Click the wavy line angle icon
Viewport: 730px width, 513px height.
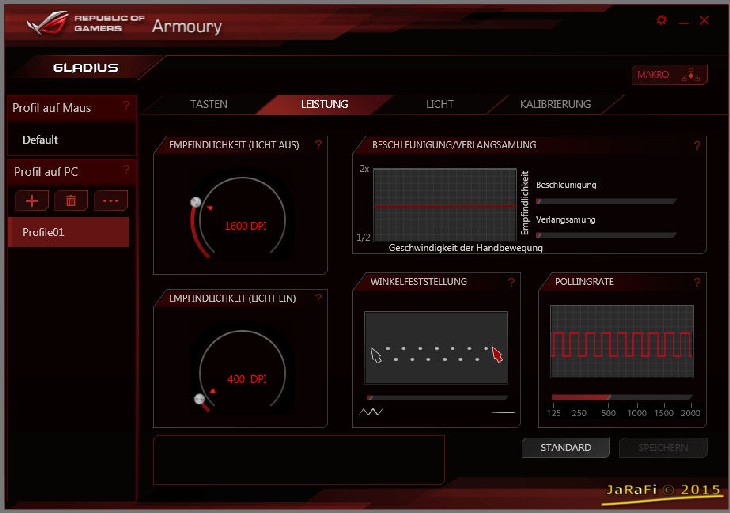371,412
